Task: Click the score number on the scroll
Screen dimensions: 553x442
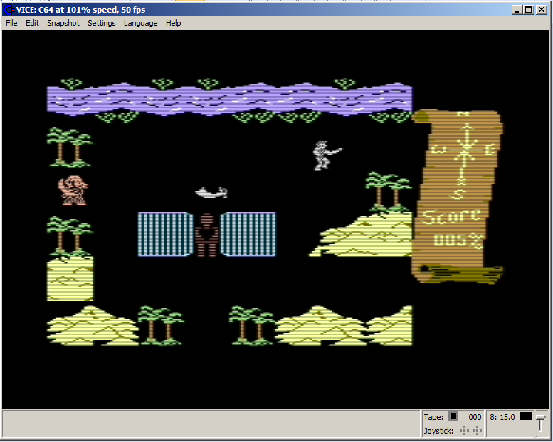Action: [x=458, y=240]
